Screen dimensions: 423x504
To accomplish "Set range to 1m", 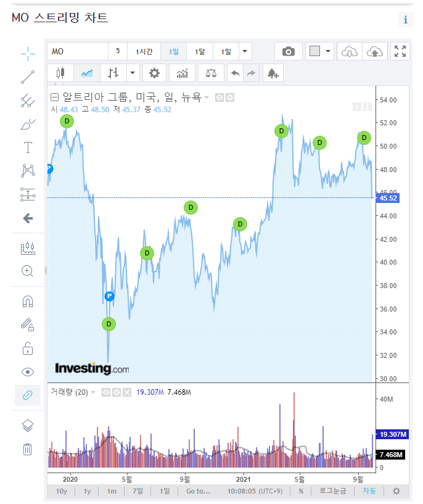I will (x=112, y=491).
